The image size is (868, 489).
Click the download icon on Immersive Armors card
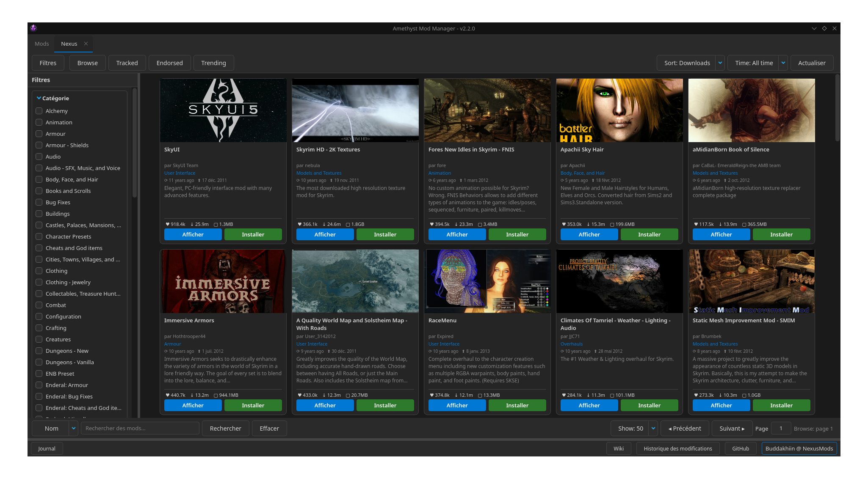[192, 395]
